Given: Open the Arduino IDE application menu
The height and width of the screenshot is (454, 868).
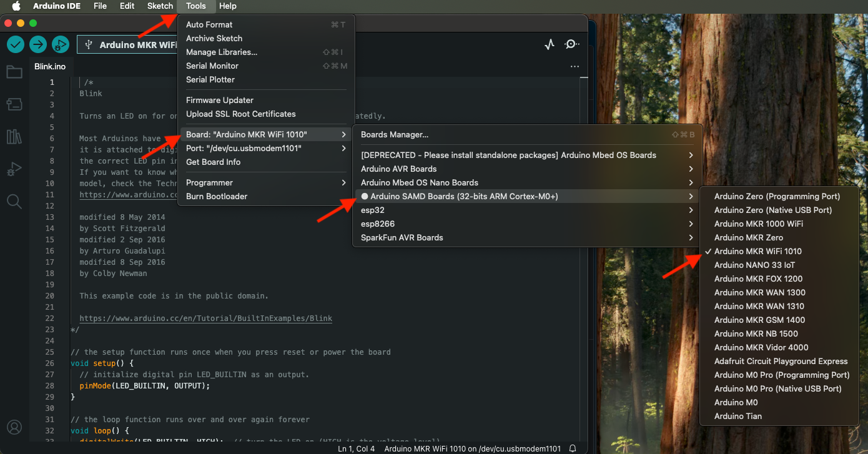Looking at the screenshot, I should (x=56, y=6).
